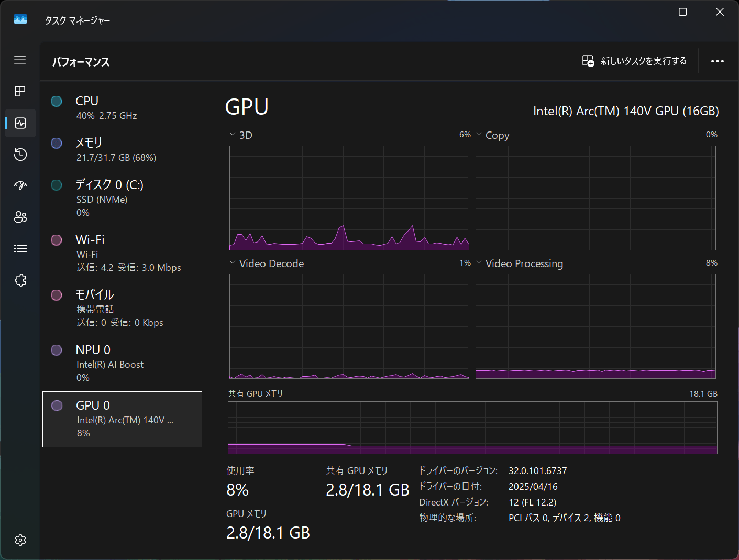Click DirectX version value 12 (FL 12.2)

pyautogui.click(x=533, y=502)
